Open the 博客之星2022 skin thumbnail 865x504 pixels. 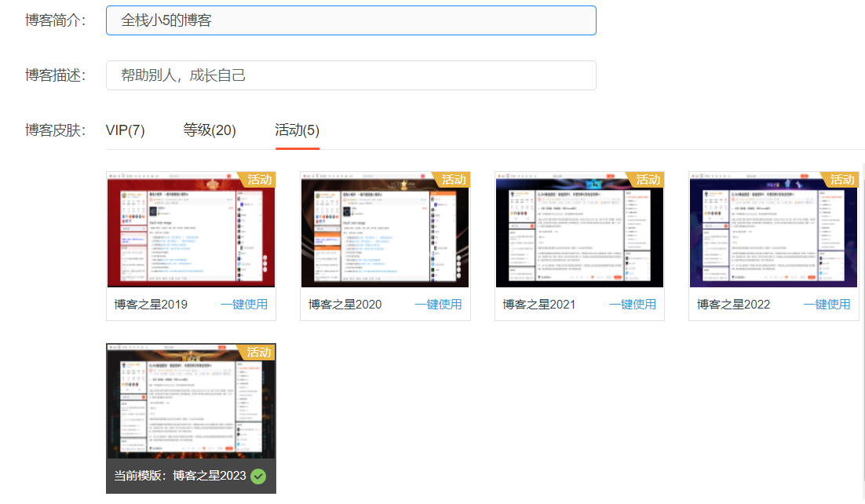773,230
